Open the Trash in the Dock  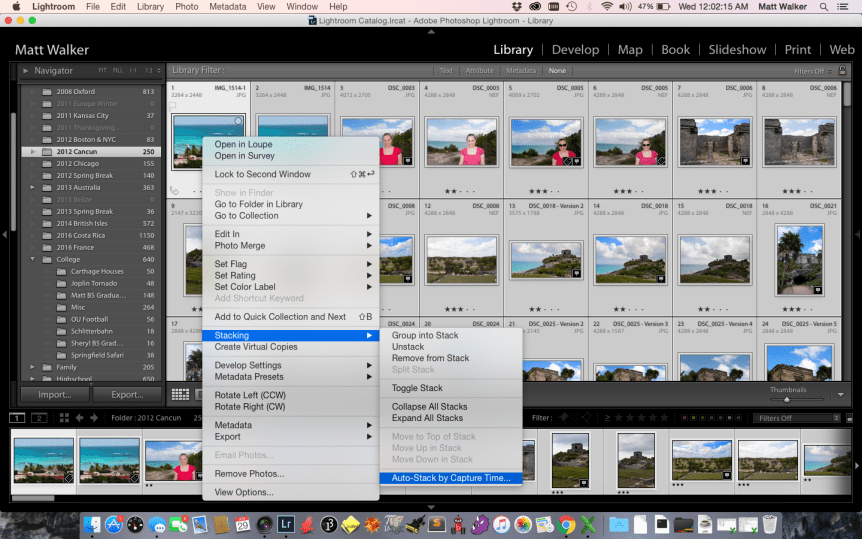pos(770,524)
